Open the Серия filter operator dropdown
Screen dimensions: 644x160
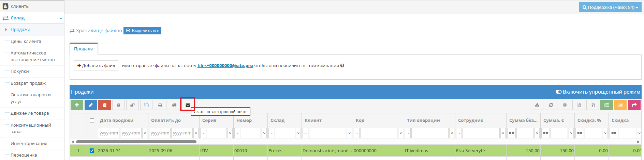[203, 133]
